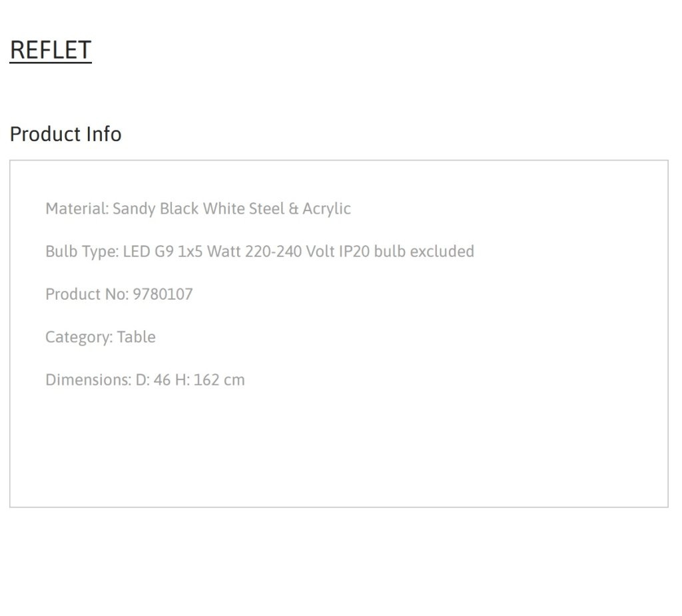This screenshot has width=682, height=616.
Task: Click the product number 9780107
Action: [x=163, y=294]
